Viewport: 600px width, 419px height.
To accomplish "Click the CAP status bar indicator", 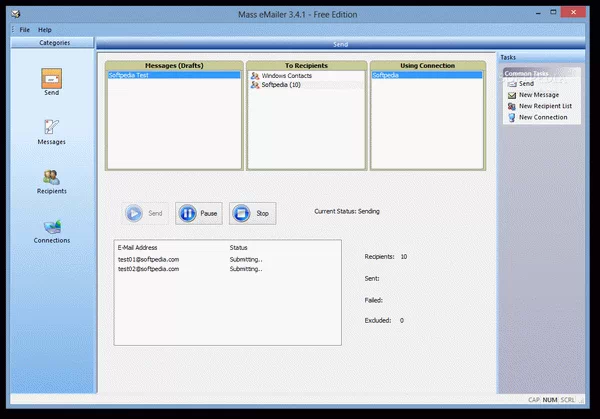I will (534, 400).
